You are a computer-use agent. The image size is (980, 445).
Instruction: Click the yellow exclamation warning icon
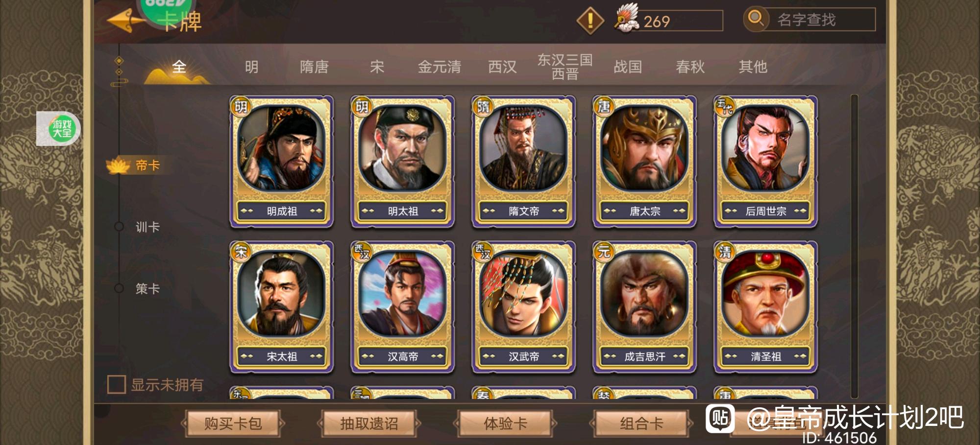tap(590, 20)
